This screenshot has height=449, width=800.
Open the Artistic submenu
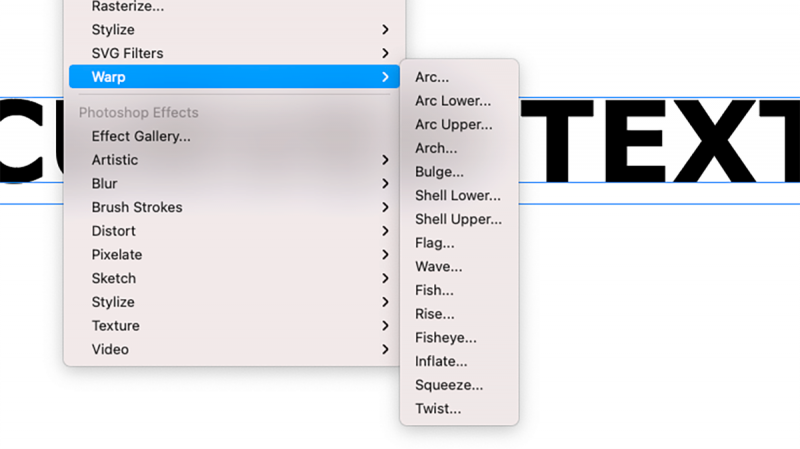[234, 160]
